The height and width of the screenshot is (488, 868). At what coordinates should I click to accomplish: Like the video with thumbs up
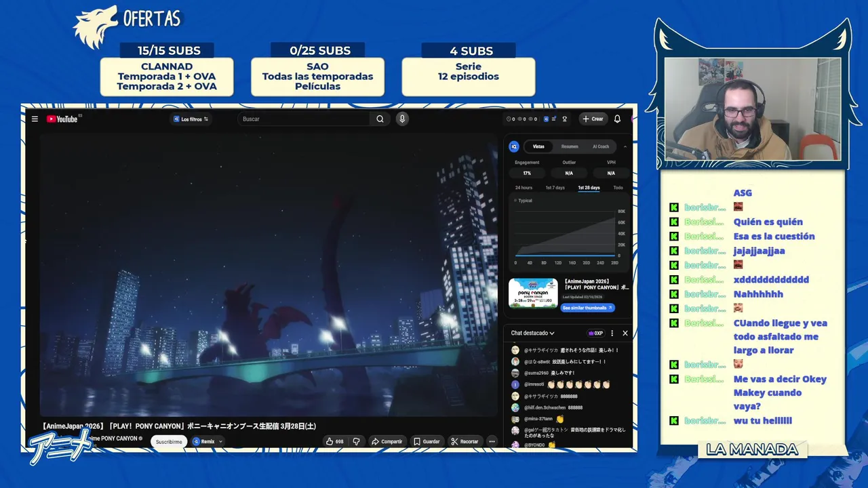[335, 441]
